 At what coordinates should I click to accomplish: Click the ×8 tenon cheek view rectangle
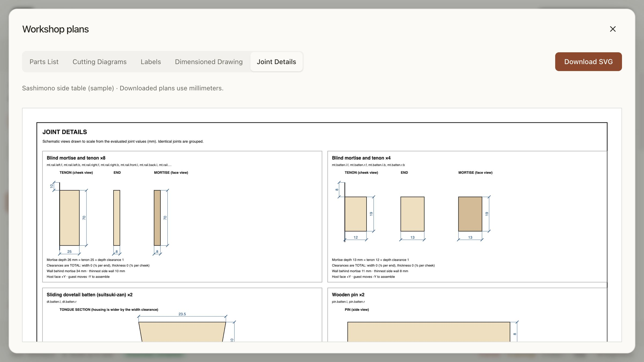click(69, 218)
